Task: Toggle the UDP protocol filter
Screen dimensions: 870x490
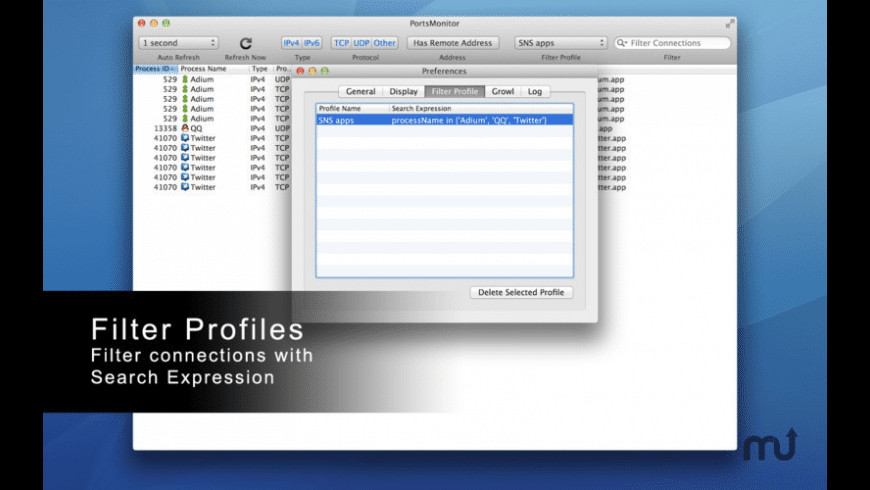Action: tap(361, 43)
